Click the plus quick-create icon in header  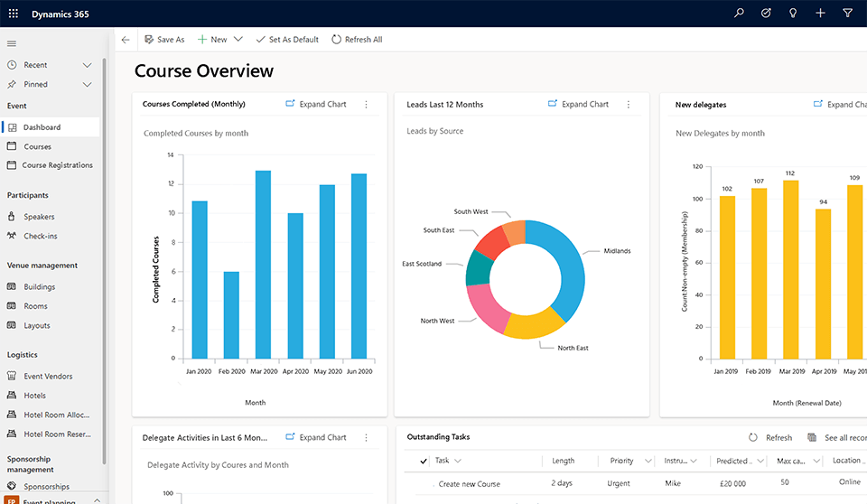tap(820, 14)
